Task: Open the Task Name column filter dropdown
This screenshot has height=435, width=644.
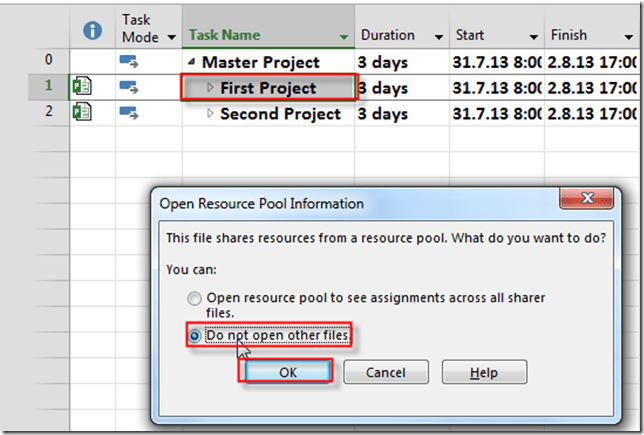Action: tap(345, 36)
